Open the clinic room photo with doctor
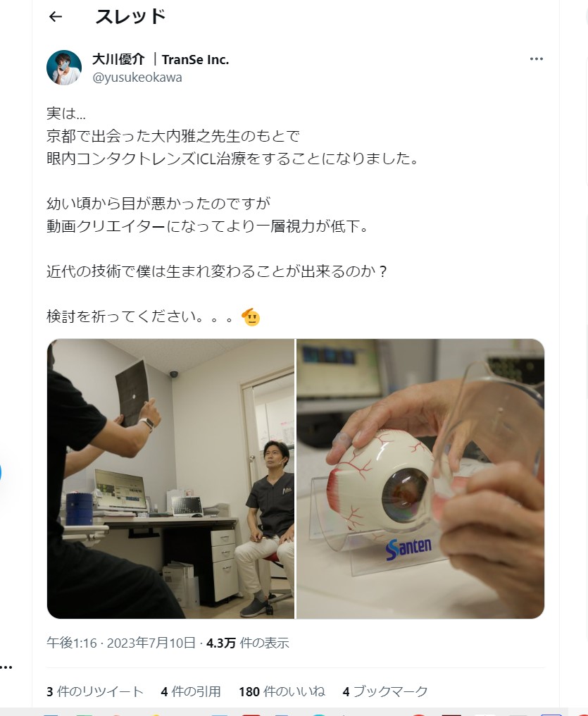 coord(170,479)
